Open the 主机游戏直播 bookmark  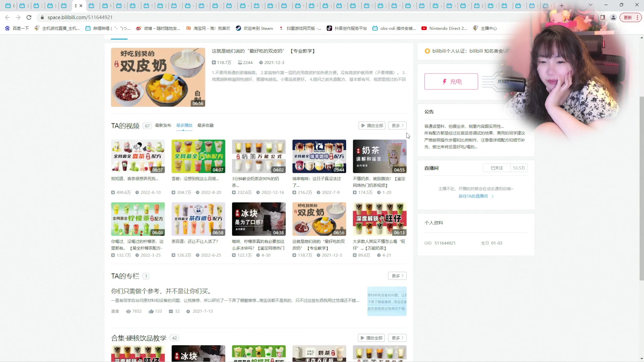tap(57, 28)
